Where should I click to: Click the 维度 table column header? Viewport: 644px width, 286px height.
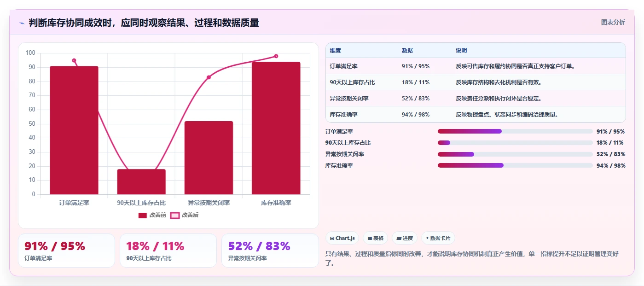click(336, 51)
